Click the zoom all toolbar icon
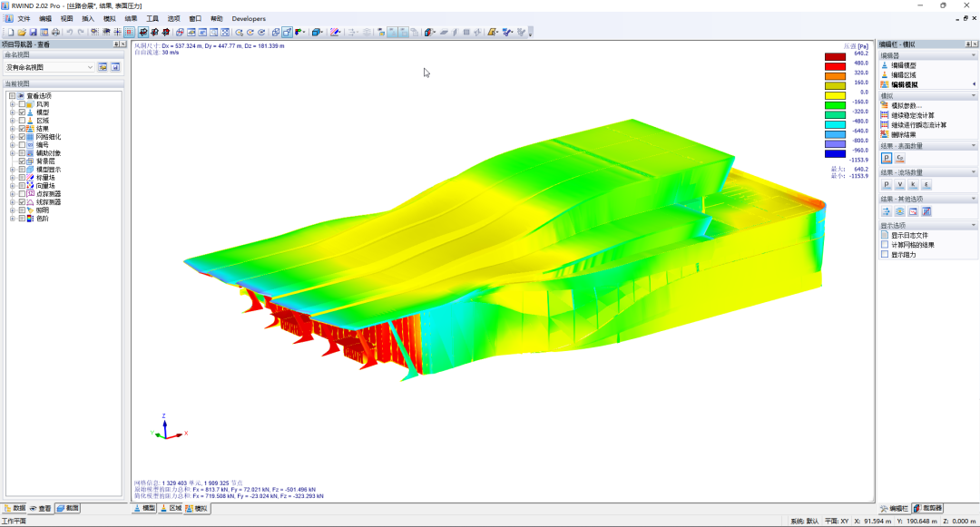The width and height of the screenshot is (980, 527). coord(225,32)
